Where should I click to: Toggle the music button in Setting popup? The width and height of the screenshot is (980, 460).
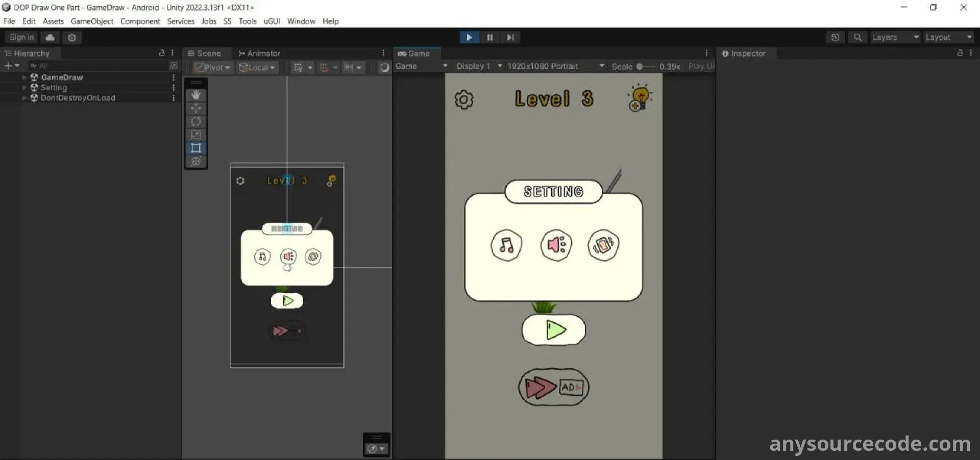506,245
